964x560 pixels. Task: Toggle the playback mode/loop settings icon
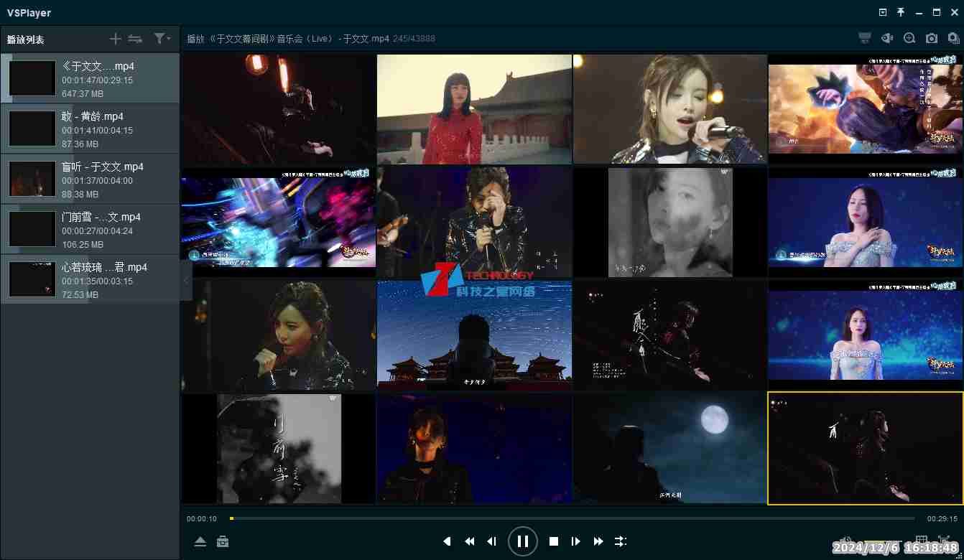click(621, 541)
